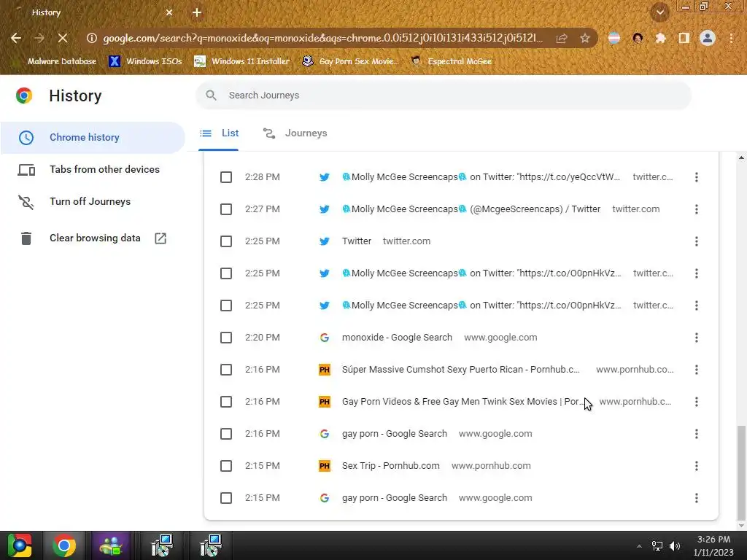The height and width of the screenshot is (560, 747).
Task: Switch to the List tab
Action: 219,133
